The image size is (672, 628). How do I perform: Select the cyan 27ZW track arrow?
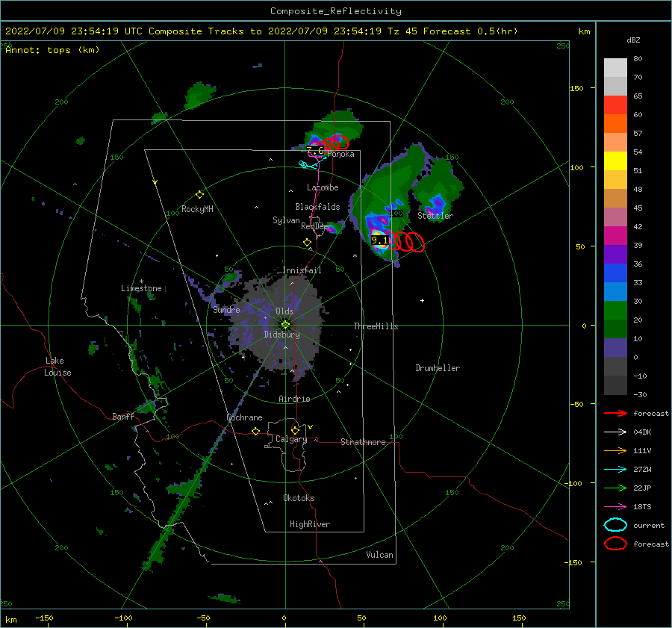pos(615,470)
